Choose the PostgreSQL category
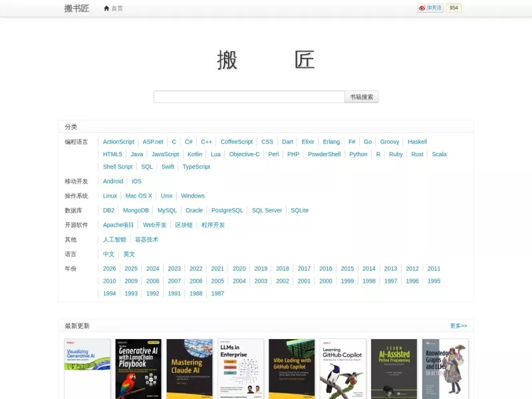This screenshot has height=399, width=532. [227, 210]
